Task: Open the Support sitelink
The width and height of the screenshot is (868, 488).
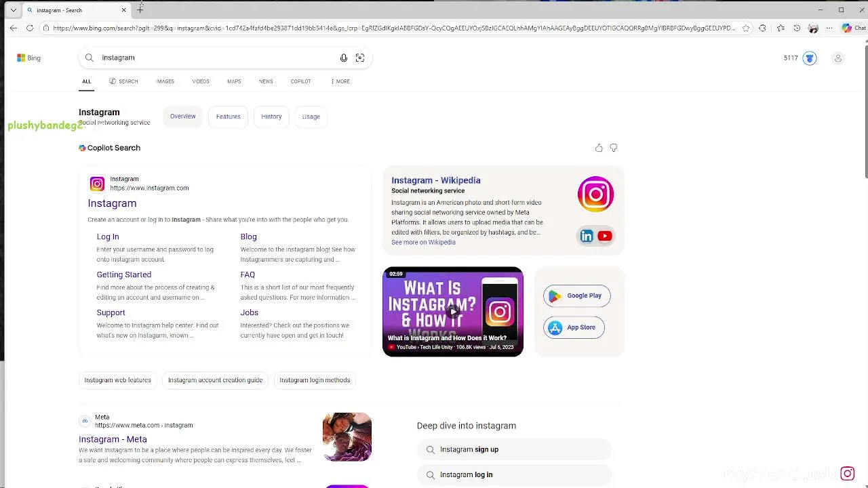Action: pos(111,312)
